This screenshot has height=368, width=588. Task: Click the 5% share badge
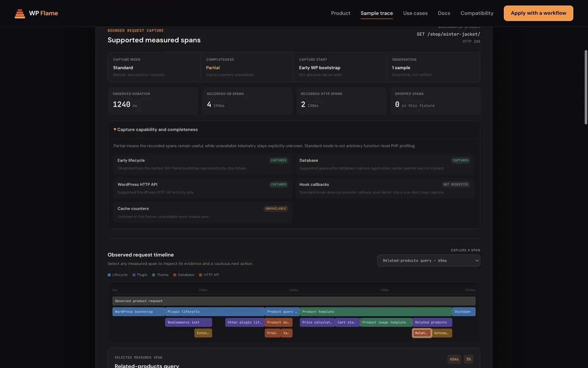tap(469, 359)
